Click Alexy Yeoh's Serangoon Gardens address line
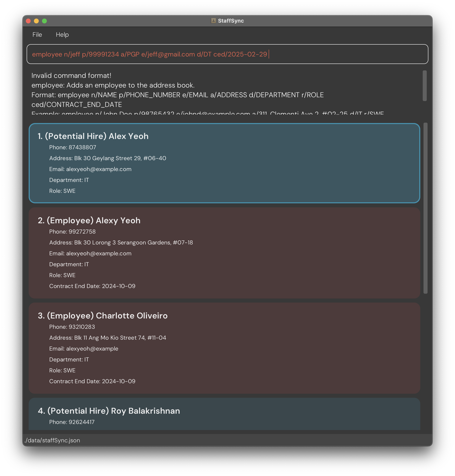This screenshot has width=455, height=476. click(x=121, y=242)
